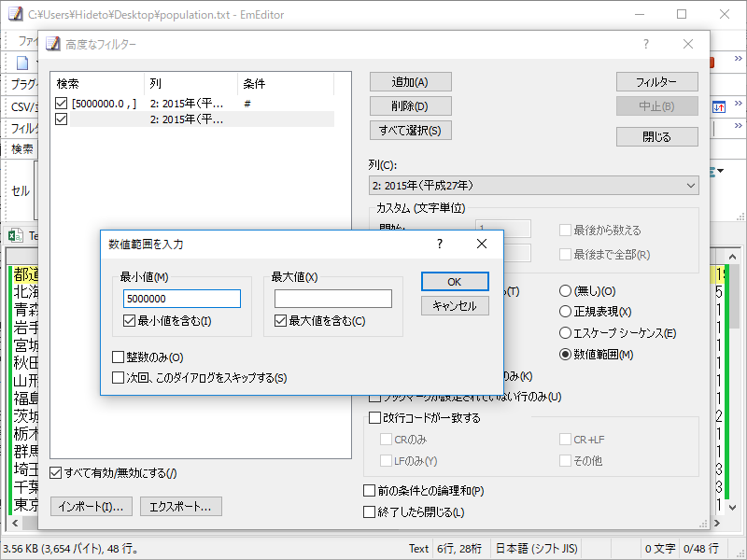Expand the filter toolbar overflow chevron
The height and width of the screenshot is (560, 747).
click(x=738, y=125)
